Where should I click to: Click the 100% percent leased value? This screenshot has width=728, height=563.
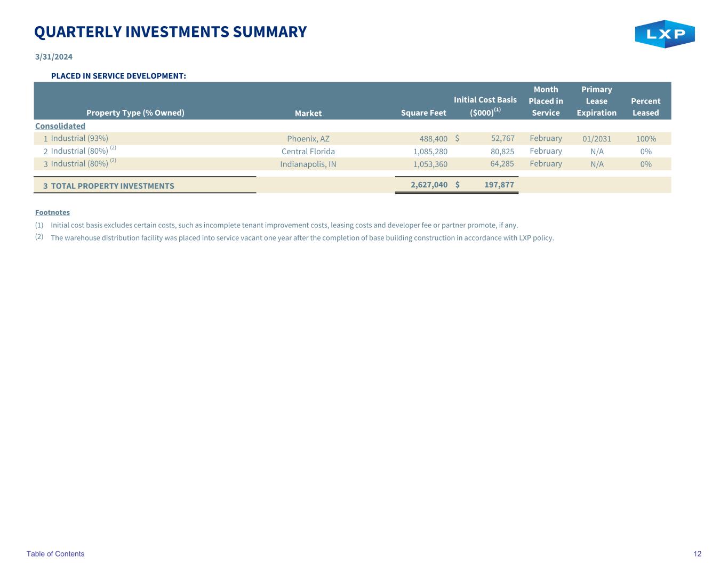point(646,139)
